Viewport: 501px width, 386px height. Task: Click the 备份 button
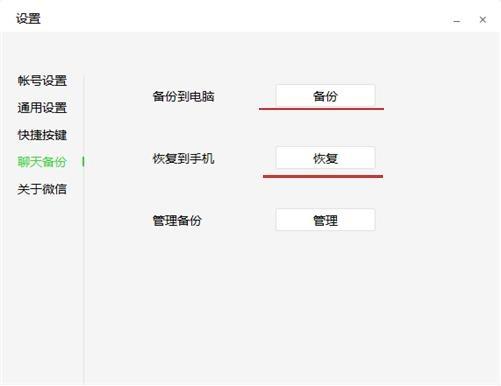pos(325,96)
